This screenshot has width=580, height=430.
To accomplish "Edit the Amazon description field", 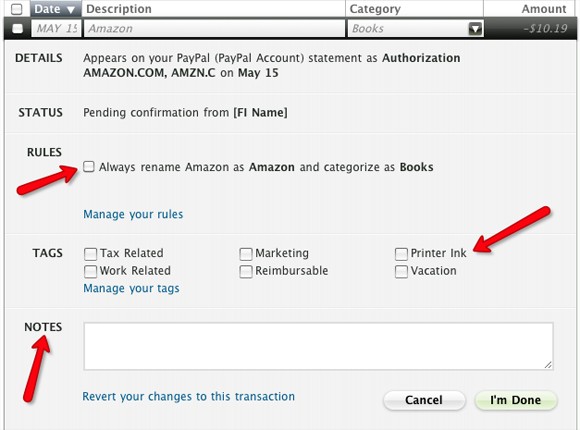I will pyautogui.click(x=215, y=28).
